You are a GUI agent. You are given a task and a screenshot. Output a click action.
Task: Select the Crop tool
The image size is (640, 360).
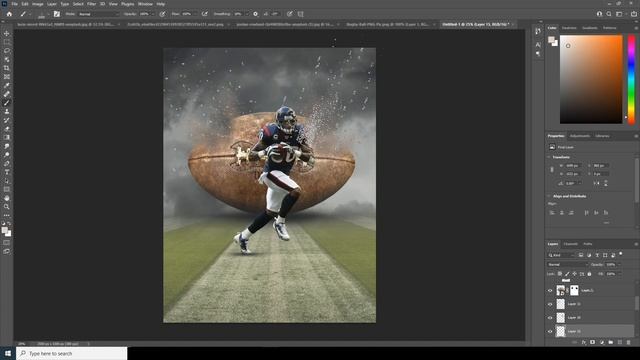click(x=7, y=68)
